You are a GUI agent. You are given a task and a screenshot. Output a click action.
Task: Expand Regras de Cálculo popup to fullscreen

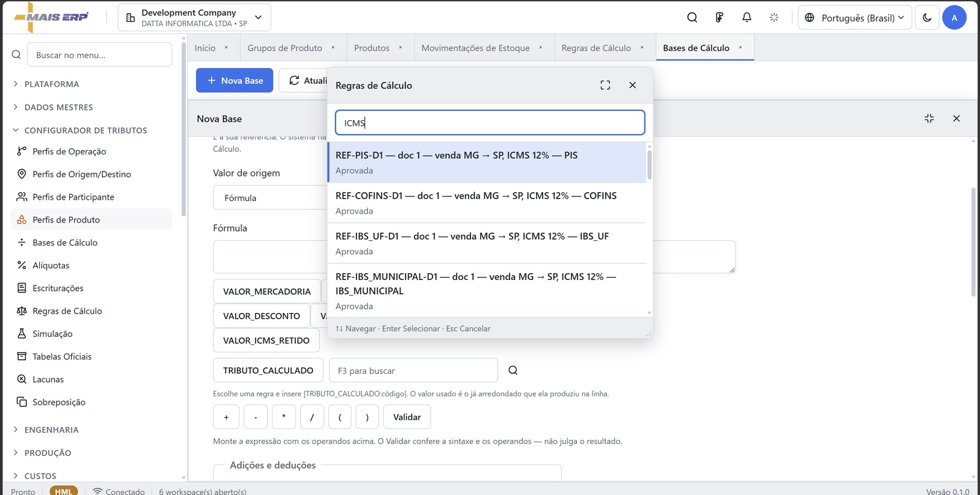coord(605,85)
